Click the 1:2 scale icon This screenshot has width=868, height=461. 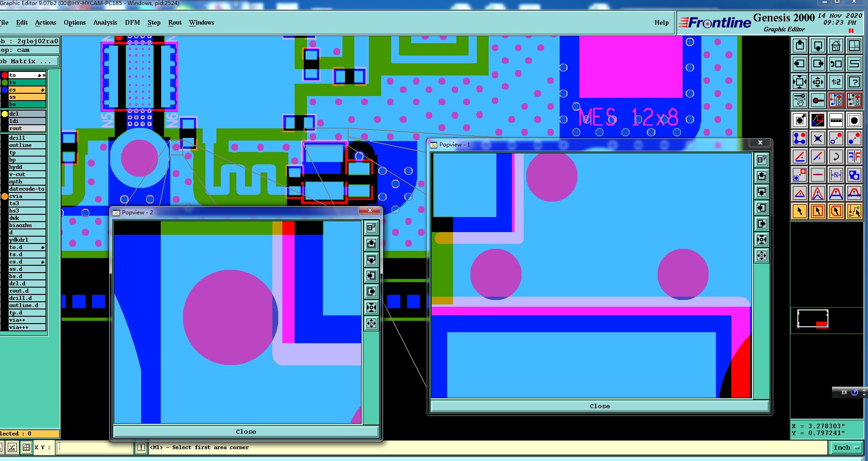tap(836, 82)
